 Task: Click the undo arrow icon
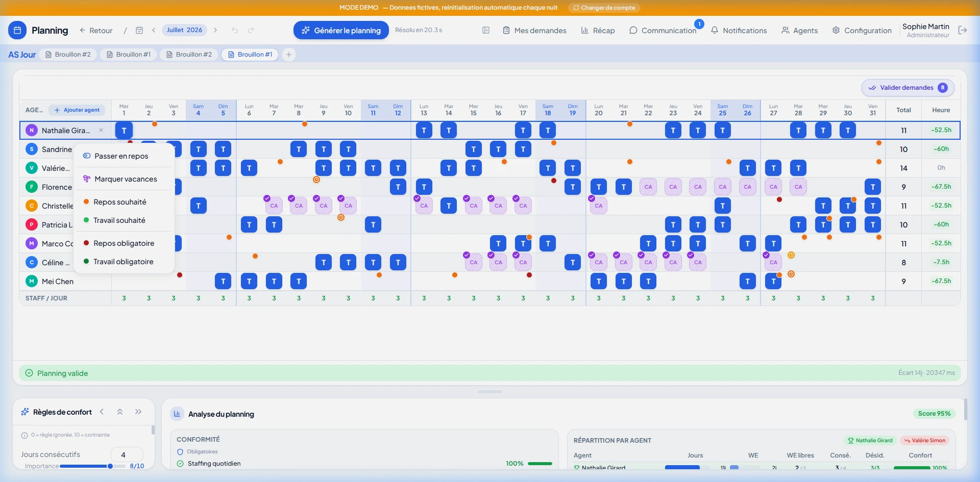coord(235,30)
